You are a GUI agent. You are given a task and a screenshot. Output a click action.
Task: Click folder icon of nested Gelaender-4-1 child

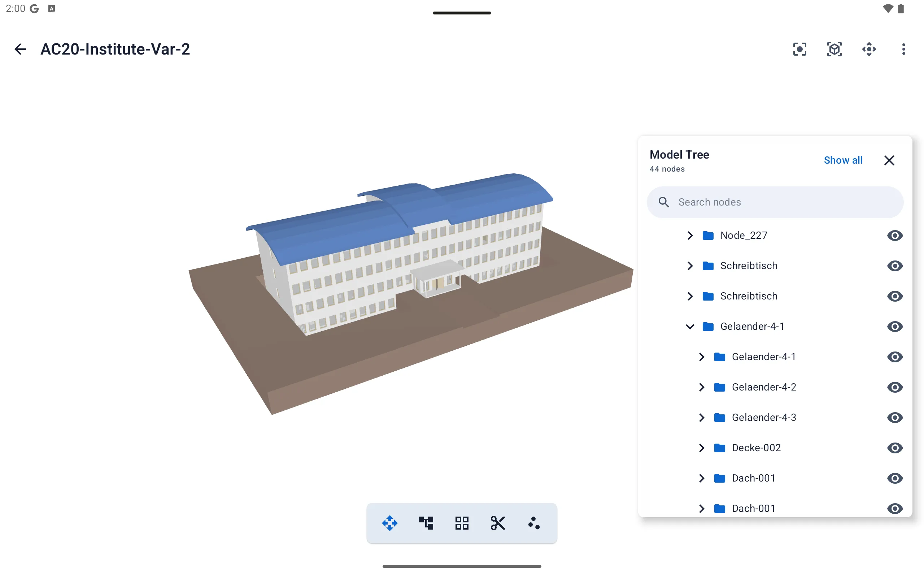point(719,357)
